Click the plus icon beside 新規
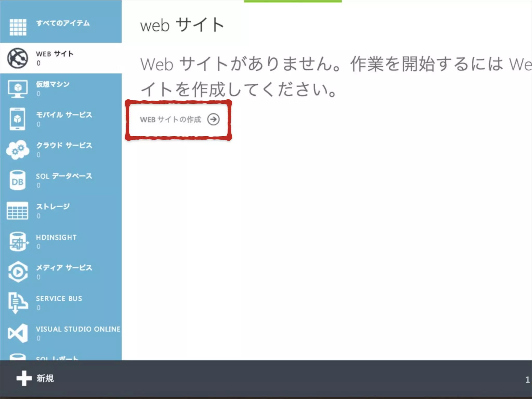The width and height of the screenshot is (532, 399). [24, 378]
